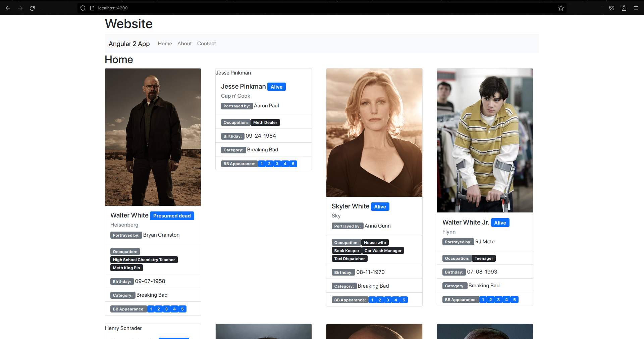Click the Presumed dead status badge
This screenshot has height=339, width=644.
pos(172,216)
